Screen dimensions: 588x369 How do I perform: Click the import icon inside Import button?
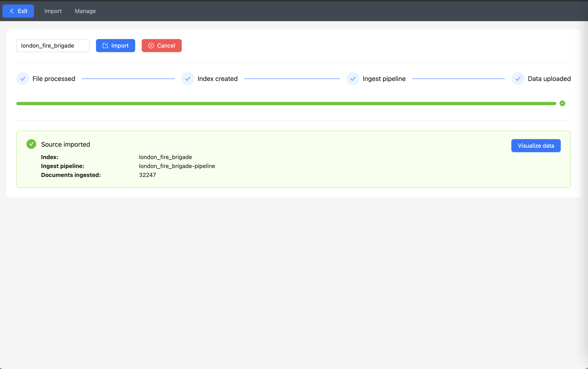[105, 46]
